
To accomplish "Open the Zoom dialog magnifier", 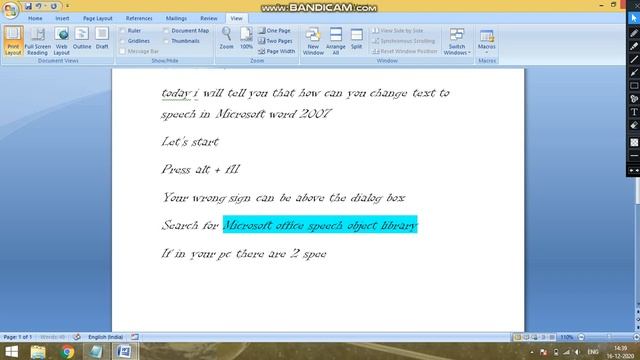I will (227, 38).
